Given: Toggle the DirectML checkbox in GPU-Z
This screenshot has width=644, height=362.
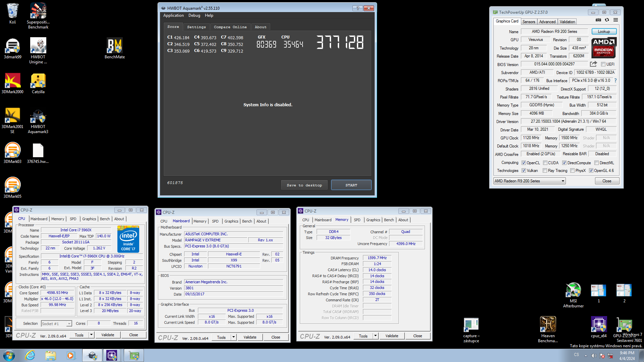Looking at the screenshot, I should pos(596,163).
